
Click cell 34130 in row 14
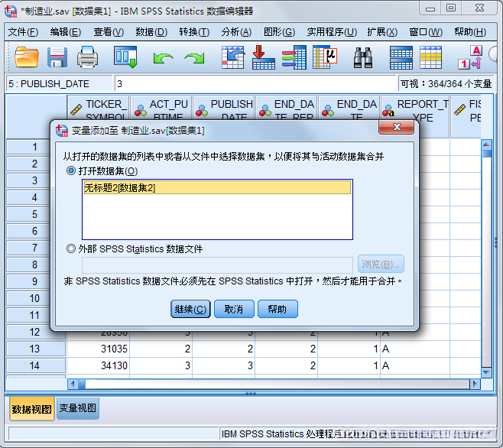98,365
